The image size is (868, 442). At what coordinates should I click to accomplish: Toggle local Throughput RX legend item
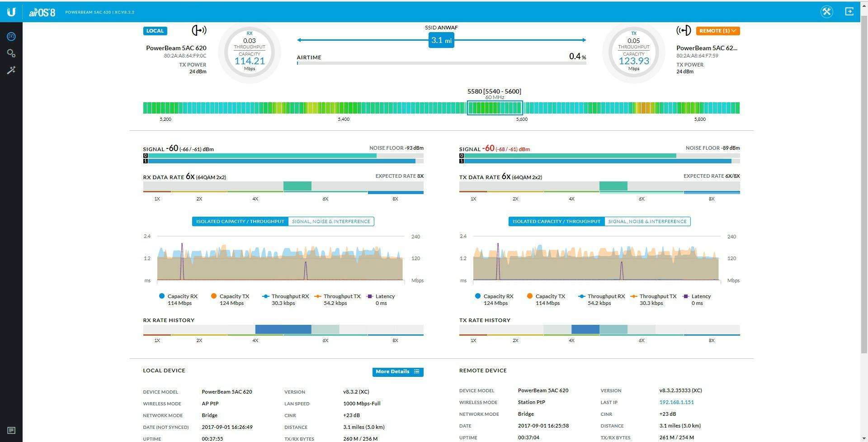tap(285, 299)
